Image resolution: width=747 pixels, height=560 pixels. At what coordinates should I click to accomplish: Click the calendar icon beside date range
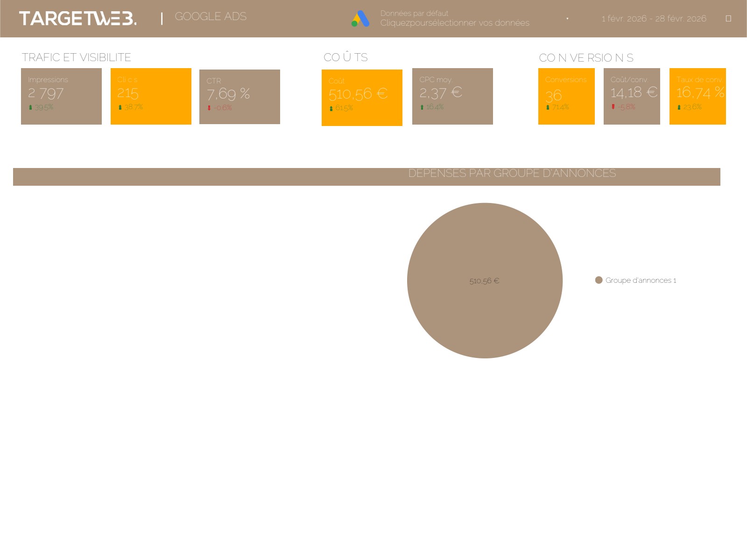coord(728,19)
